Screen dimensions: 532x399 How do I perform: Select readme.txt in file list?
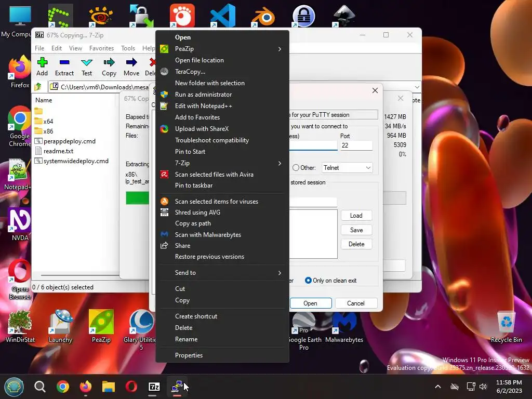[x=54, y=151]
